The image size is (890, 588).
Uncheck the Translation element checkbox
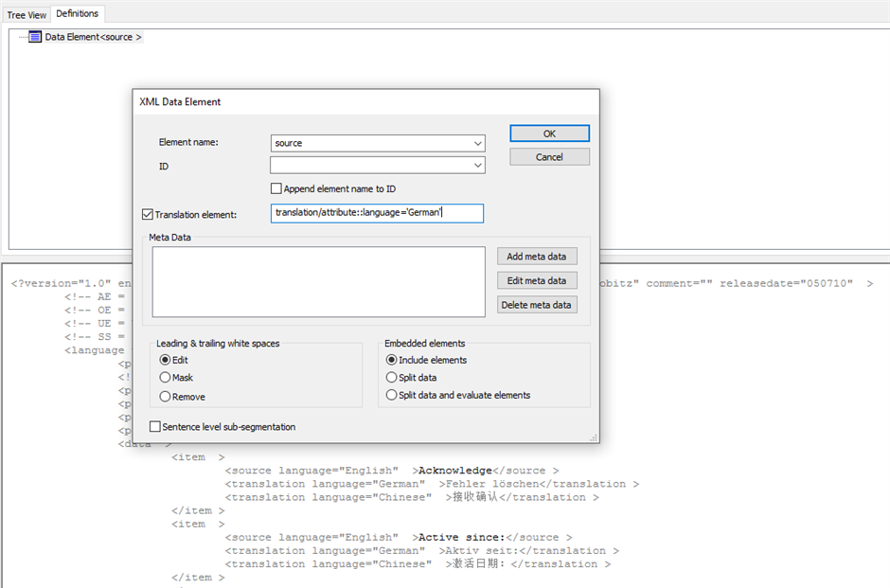pos(148,213)
